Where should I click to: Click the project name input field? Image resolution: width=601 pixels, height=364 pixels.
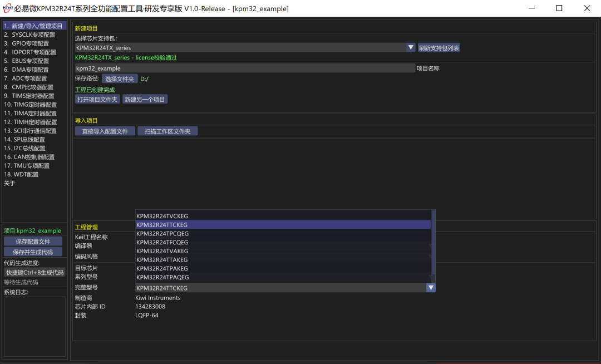(245, 68)
